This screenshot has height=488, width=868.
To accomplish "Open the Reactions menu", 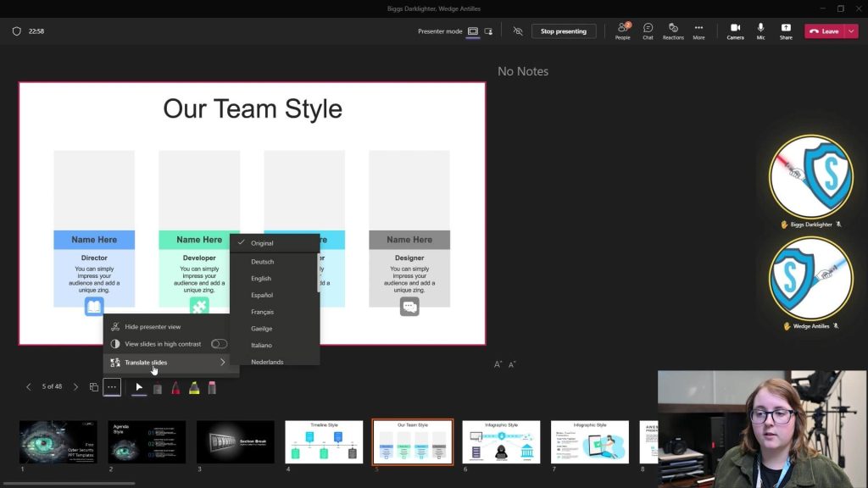I will click(673, 31).
